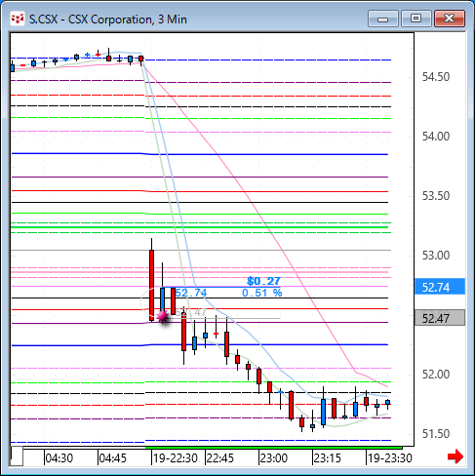Click the blue 52.74 price label on scale
475x476 pixels.
click(440, 287)
